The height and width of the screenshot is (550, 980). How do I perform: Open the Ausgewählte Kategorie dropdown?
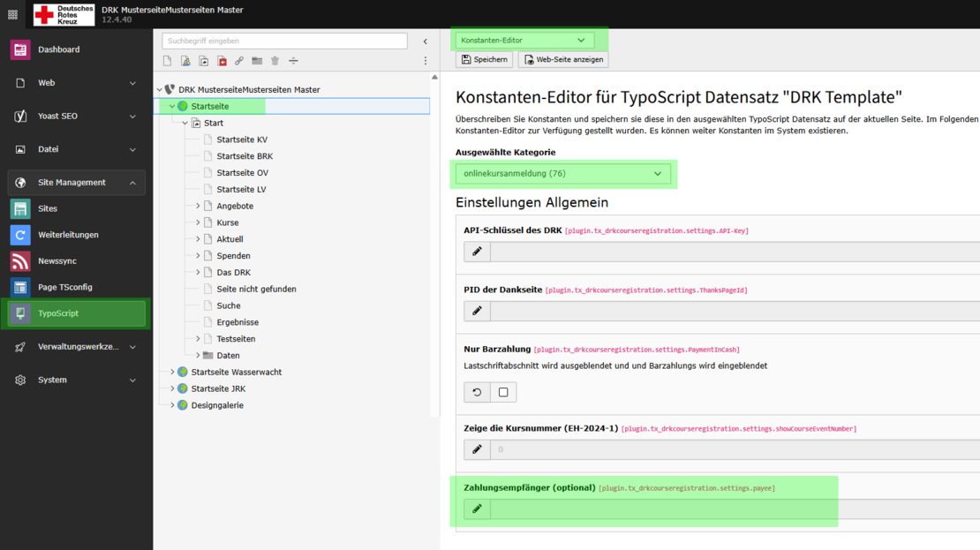pos(562,174)
